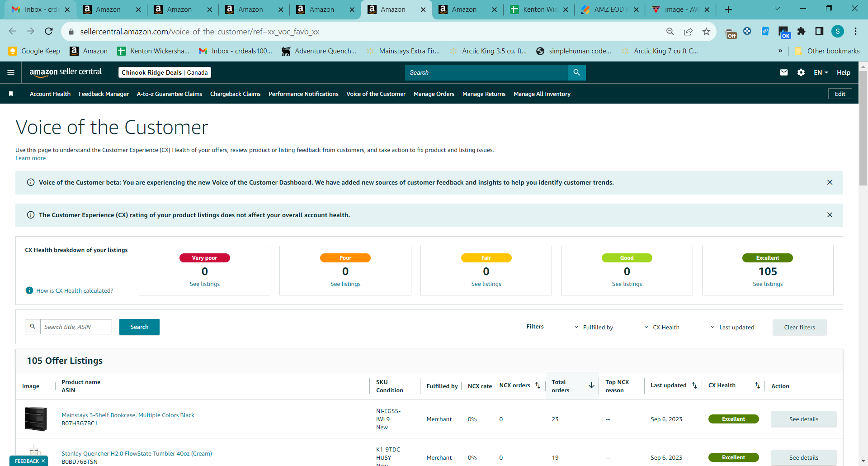The image size is (868, 466).
Task: Open the Chrome three-dot menu
Action: coord(855,31)
